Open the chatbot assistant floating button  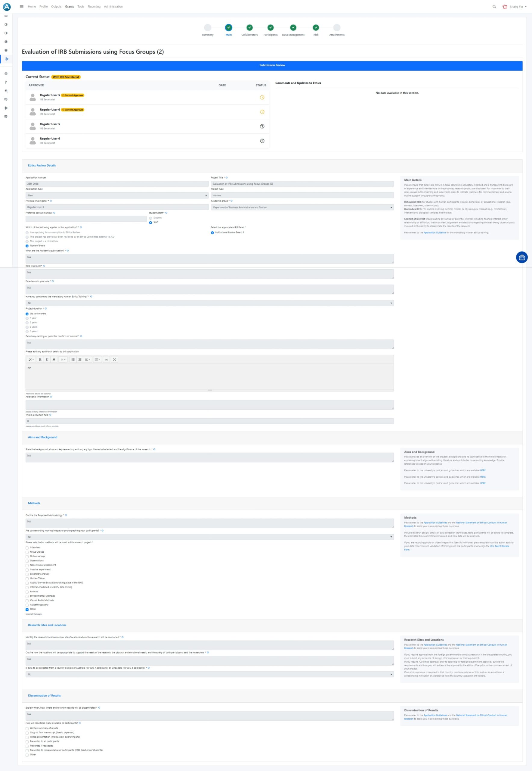521,257
